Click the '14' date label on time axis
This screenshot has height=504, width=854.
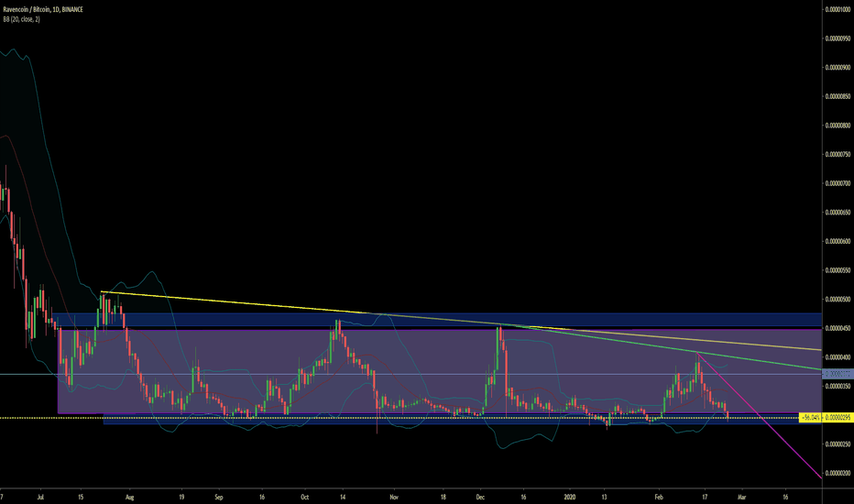coord(343,497)
